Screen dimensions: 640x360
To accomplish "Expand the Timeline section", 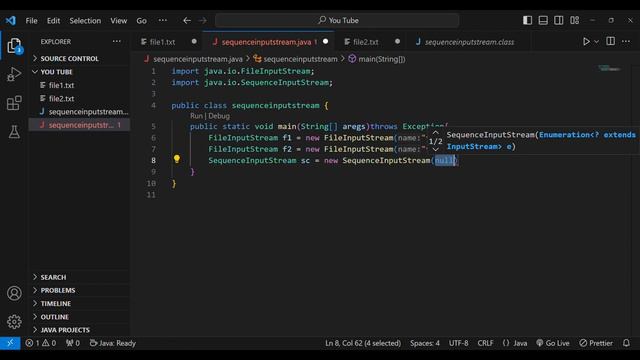I will (x=80, y=303).
